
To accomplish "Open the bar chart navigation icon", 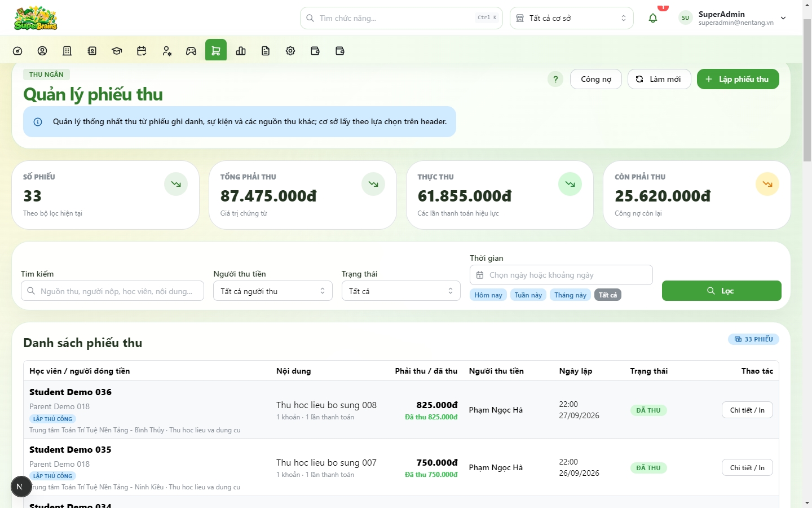I will pos(241,51).
